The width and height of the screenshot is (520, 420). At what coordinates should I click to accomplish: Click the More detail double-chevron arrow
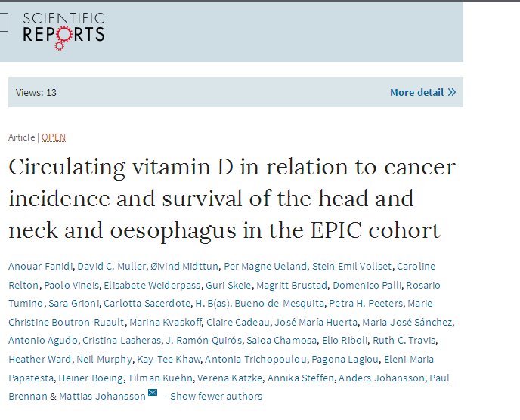pyautogui.click(x=452, y=93)
